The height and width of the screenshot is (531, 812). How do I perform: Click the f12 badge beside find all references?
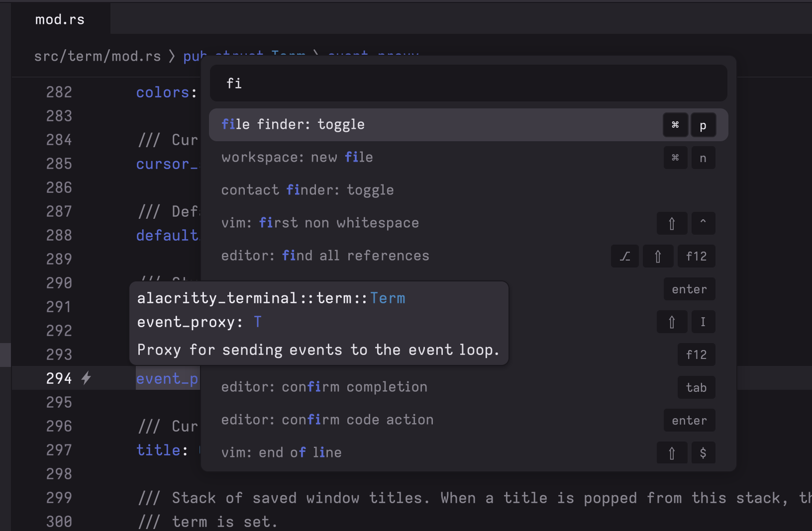click(696, 256)
